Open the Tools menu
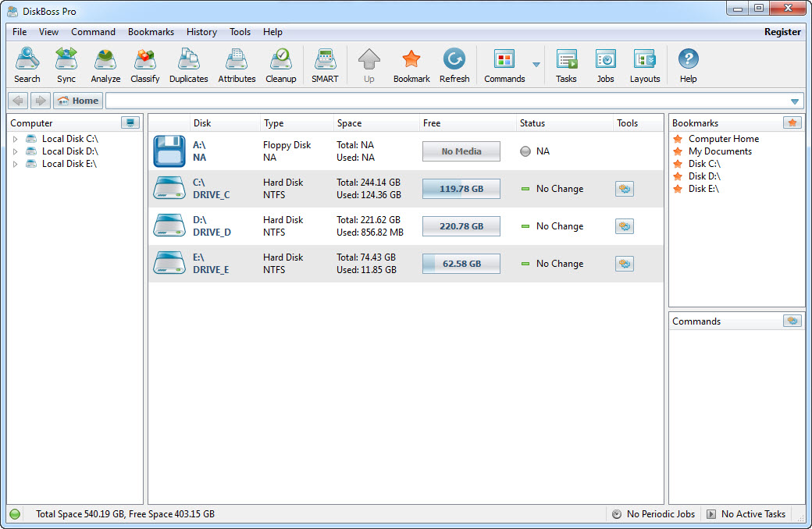 coord(240,32)
